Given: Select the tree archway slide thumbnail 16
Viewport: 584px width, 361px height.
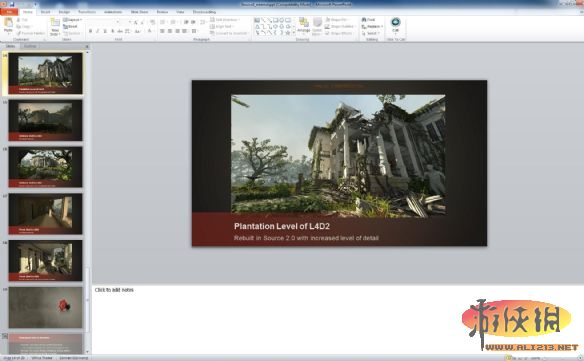Looking at the screenshot, I should 45,167.
